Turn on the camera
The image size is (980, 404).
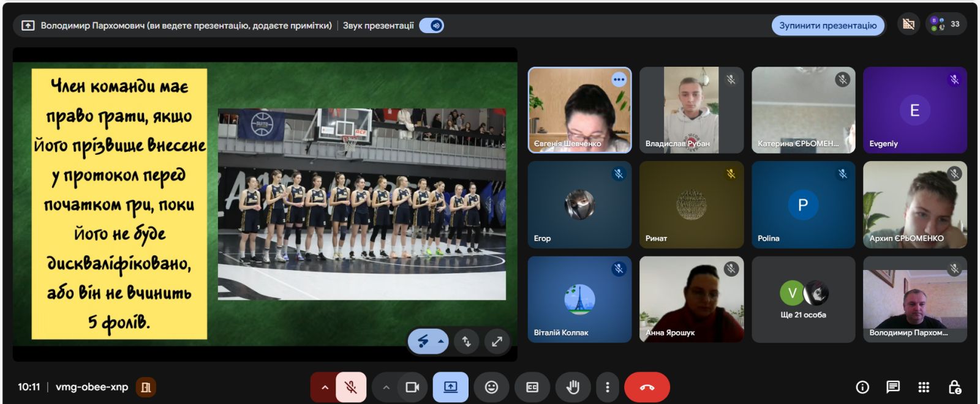click(x=412, y=387)
